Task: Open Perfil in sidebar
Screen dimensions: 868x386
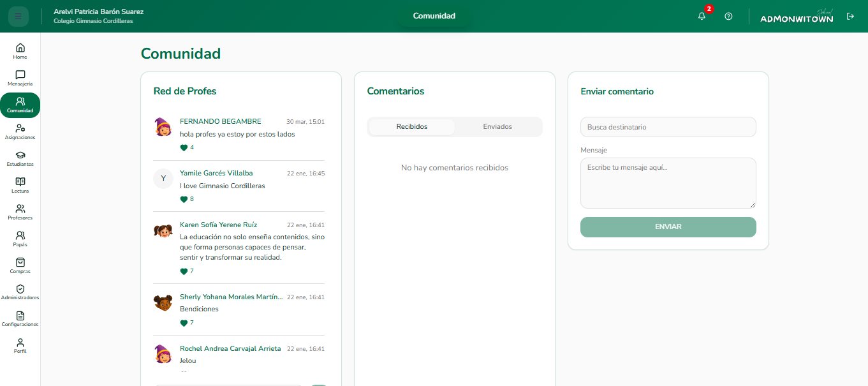Action: 20,346
